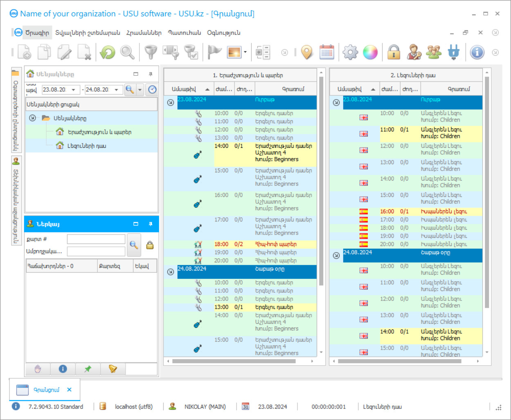This screenshot has height=420, width=511.
Task: Open search with the toolbar magnifier icon
Action: pos(127,52)
